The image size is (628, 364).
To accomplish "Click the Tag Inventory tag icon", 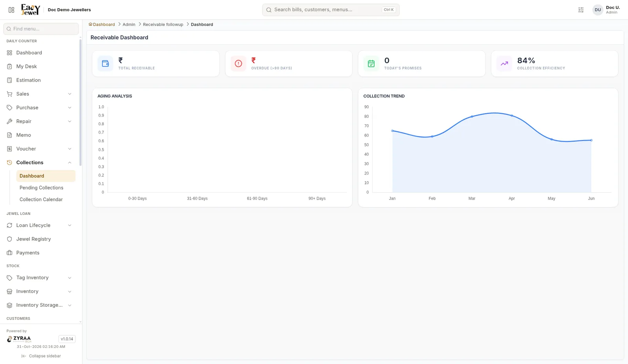I will [x=9, y=278].
